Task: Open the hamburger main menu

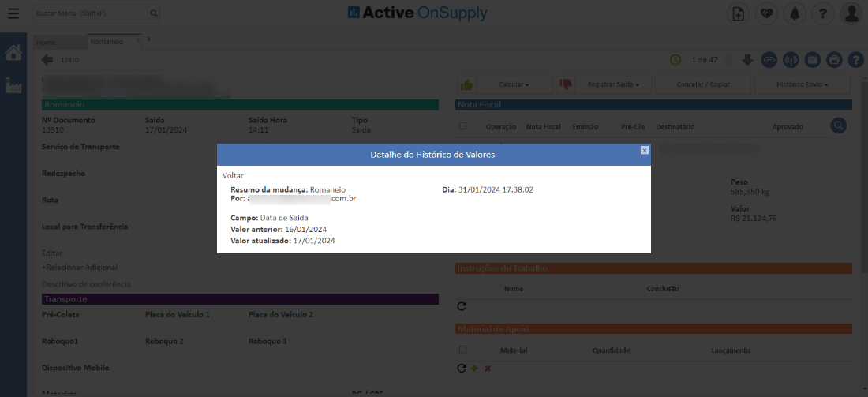Action: pyautogui.click(x=13, y=13)
